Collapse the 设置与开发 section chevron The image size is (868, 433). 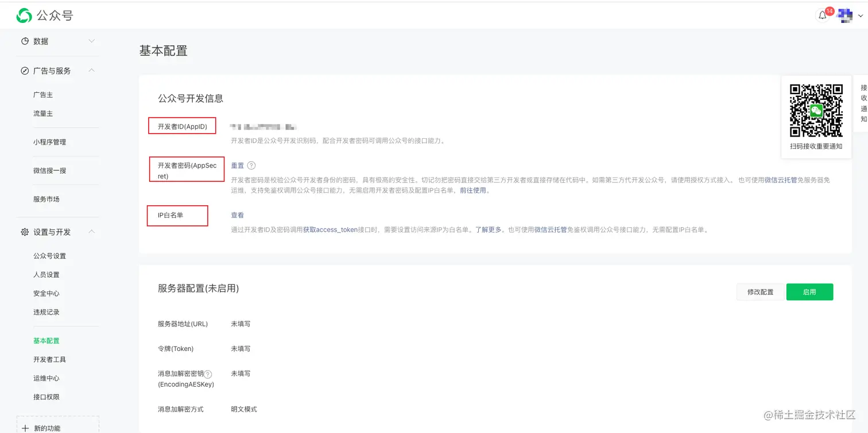(91, 232)
